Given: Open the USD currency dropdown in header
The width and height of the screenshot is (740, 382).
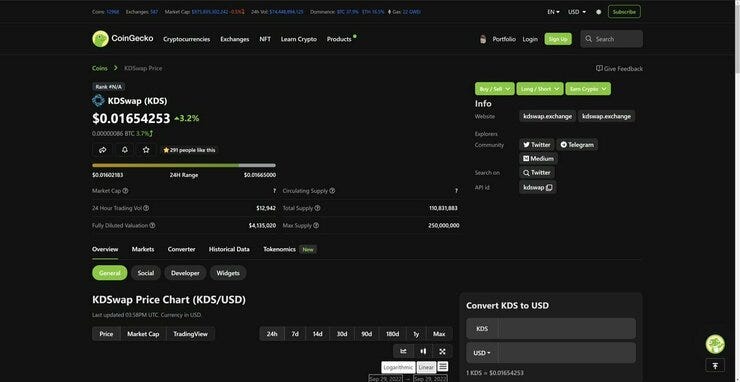Looking at the screenshot, I should pos(577,12).
